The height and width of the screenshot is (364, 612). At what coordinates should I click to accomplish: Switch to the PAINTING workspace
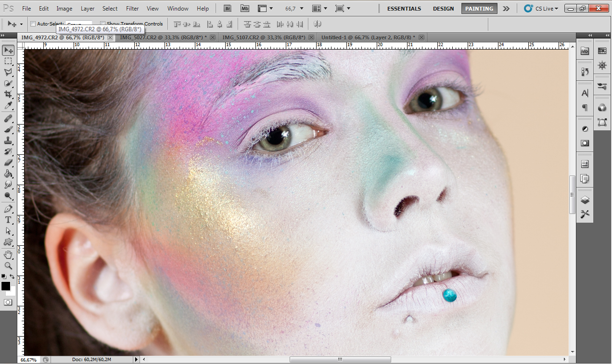pos(479,8)
